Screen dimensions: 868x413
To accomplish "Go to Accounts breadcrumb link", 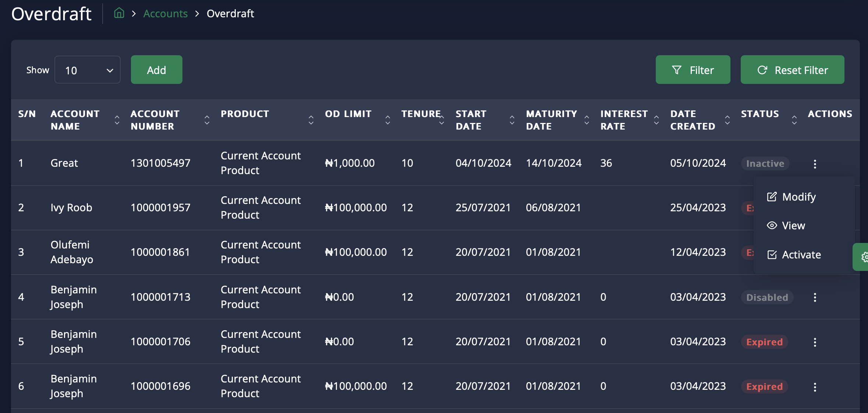I will tap(165, 14).
